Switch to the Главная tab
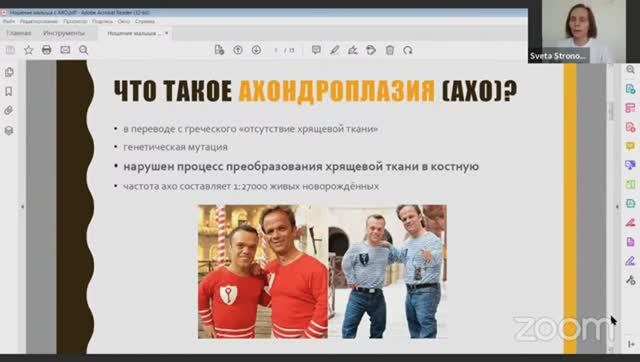Image resolution: width=640 pixels, height=362 pixels. pos(19,33)
